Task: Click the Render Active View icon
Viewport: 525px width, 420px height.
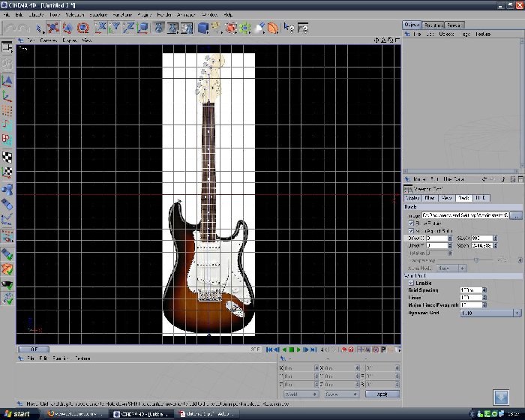Action: coord(159,28)
